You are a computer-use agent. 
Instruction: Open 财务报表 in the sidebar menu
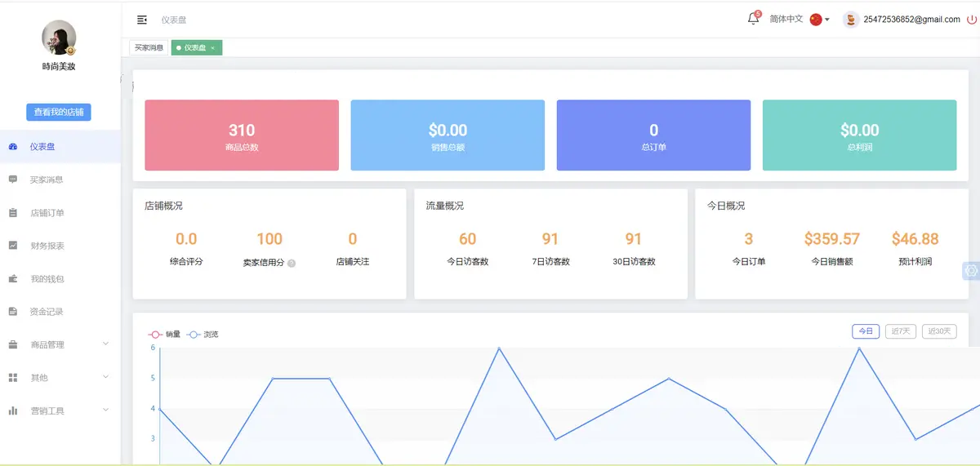tap(60, 246)
